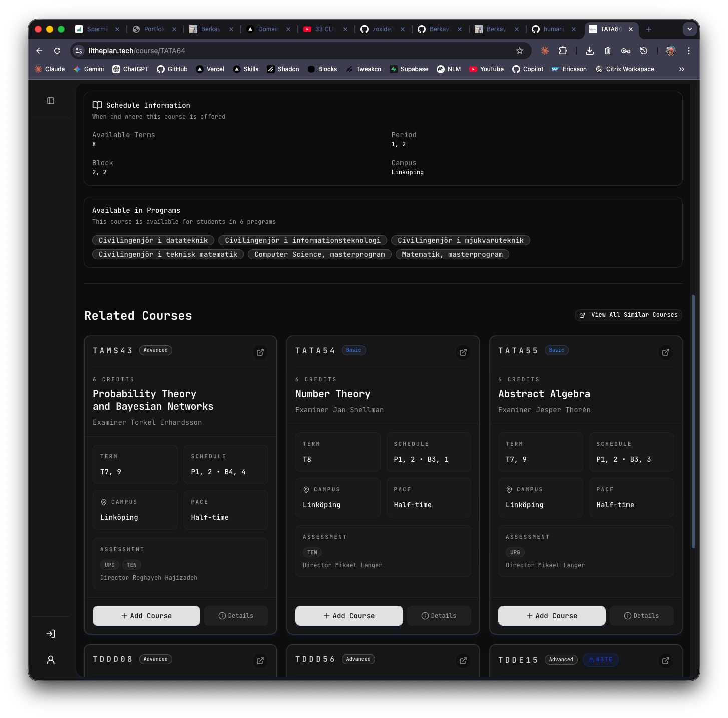This screenshot has width=728, height=718.
Task: Collapse the app sidebar using the panel icon
Action: pos(50,101)
